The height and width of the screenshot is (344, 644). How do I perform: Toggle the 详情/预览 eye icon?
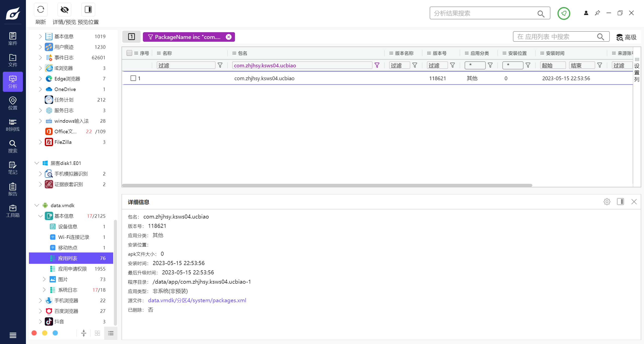click(x=64, y=10)
